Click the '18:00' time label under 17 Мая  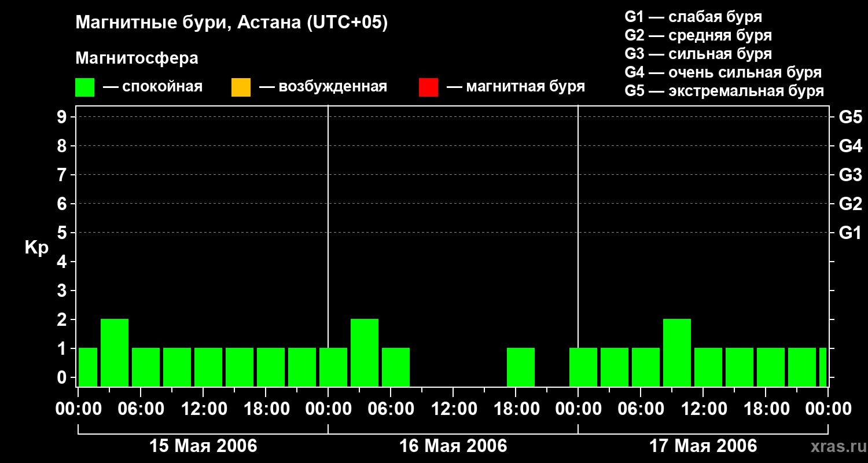coord(766,409)
